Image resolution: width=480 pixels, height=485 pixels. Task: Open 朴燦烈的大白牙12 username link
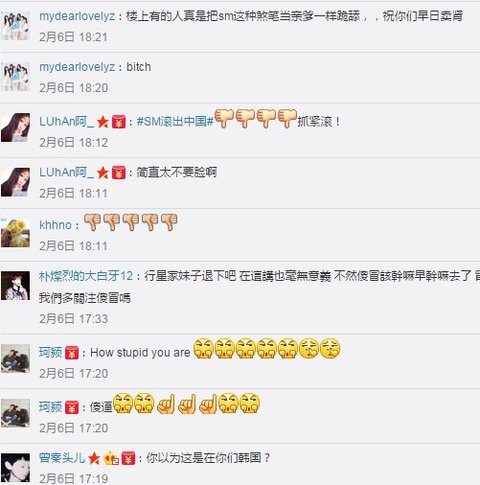click(86, 276)
